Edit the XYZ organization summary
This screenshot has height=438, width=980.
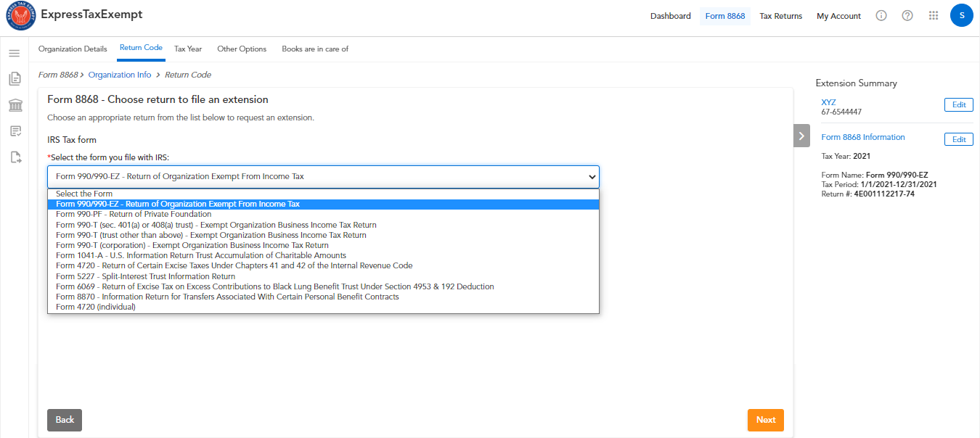point(958,105)
